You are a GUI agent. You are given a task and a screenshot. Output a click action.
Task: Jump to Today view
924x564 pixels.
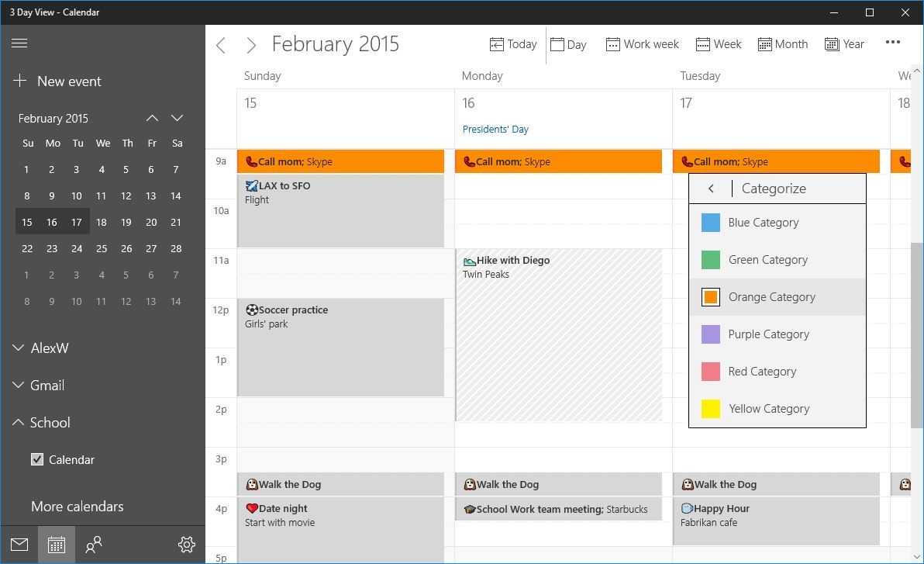coord(513,44)
